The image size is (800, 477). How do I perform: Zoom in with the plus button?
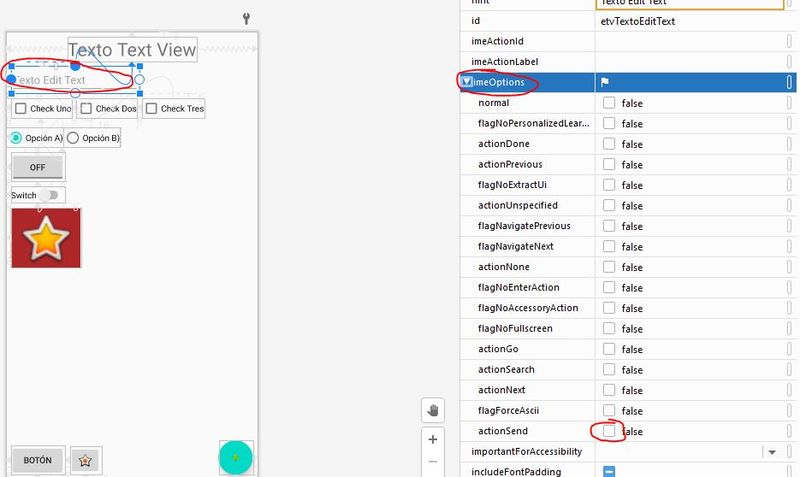[x=433, y=439]
